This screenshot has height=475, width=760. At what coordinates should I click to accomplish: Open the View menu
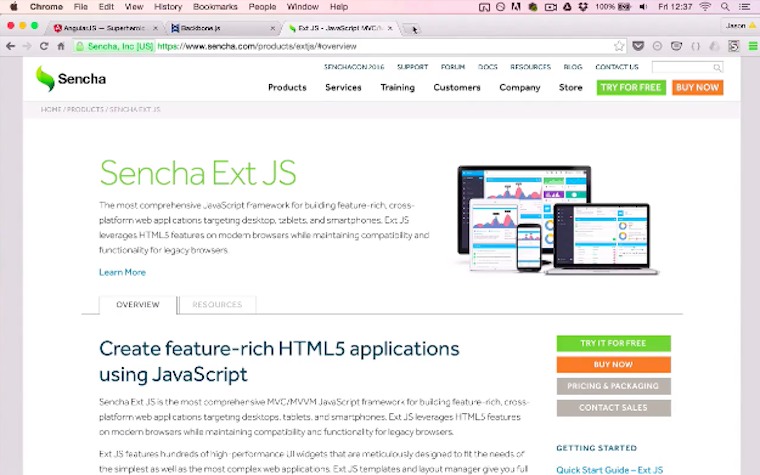click(x=133, y=7)
